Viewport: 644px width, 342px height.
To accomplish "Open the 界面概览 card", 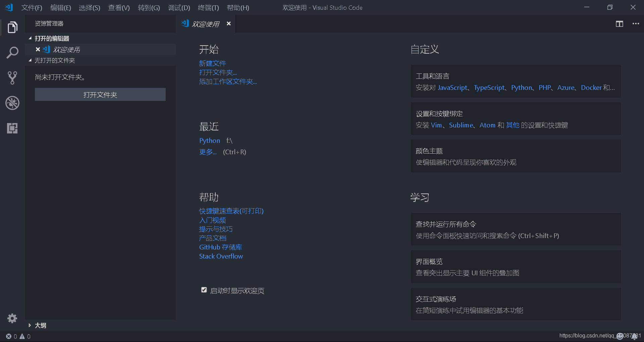I will point(516,267).
